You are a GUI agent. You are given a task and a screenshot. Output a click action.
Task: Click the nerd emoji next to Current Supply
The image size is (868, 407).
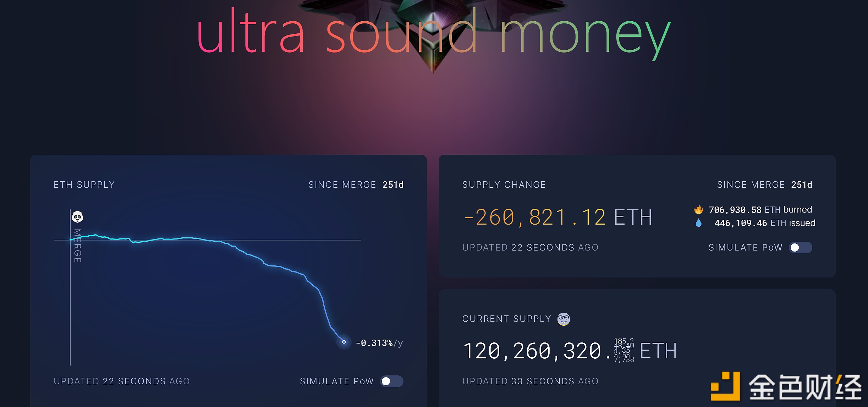pyautogui.click(x=564, y=319)
